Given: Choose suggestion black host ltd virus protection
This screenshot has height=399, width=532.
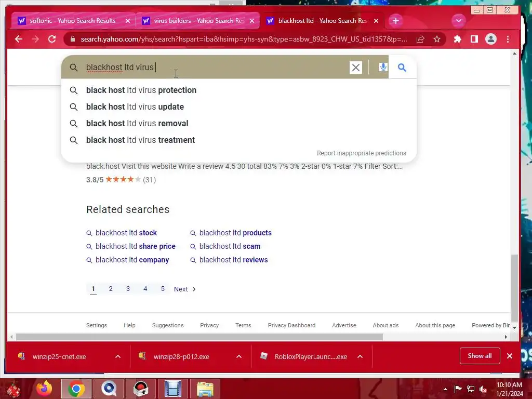Looking at the screenshot, I should click(x=141, y=90).
